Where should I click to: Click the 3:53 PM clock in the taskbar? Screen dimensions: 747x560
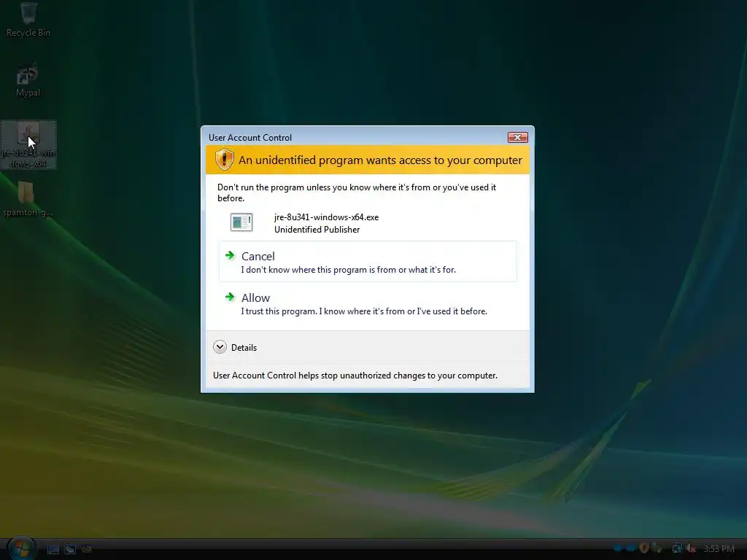(719, 549)
